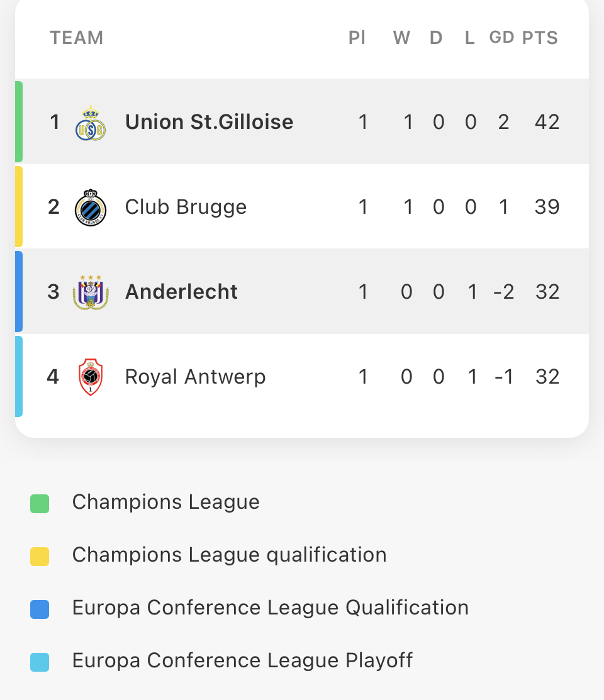604x700 pixels.
Task: Click the Club Brugge club crest
Action: coord(91,207)
